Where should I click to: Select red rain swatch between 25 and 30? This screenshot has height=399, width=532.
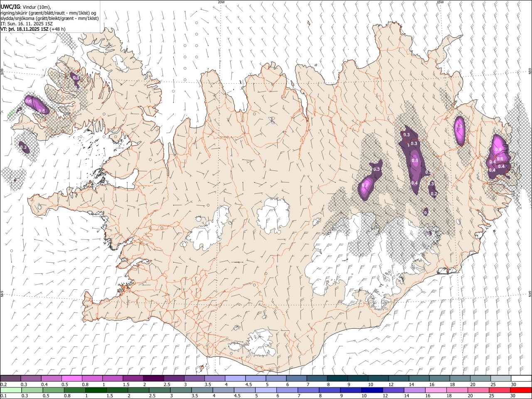tap(500, 390)
